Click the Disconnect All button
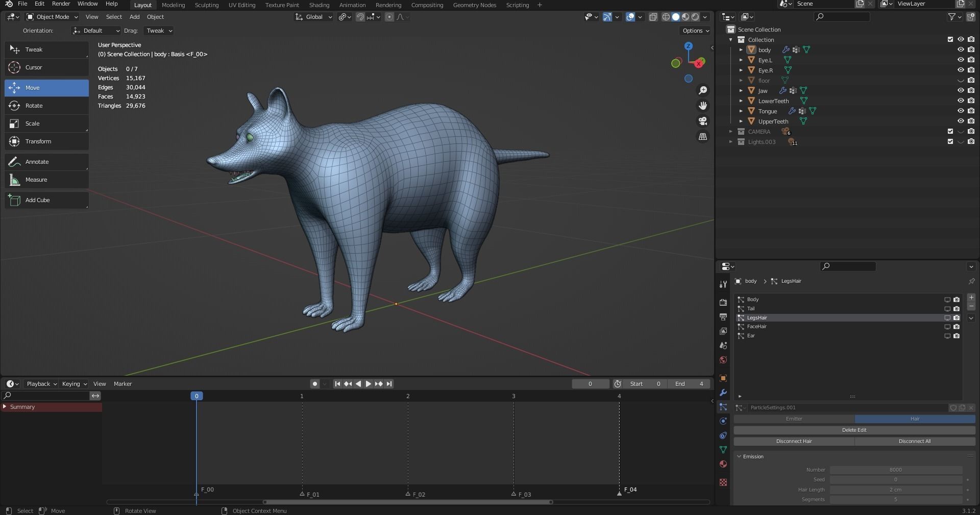The width and height of the screenshot is (980, 515). (x=915, y=441)
